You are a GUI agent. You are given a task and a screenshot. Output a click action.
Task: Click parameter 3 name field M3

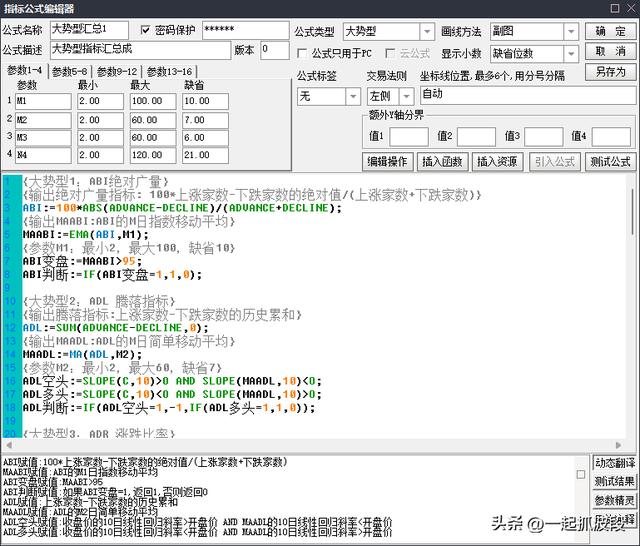tap(43, 138)
